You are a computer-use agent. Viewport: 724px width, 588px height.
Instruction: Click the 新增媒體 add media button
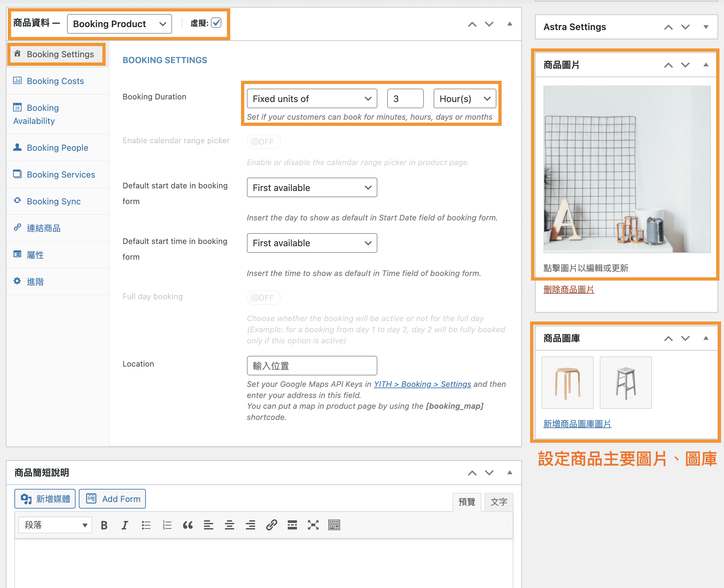point(45,499)
